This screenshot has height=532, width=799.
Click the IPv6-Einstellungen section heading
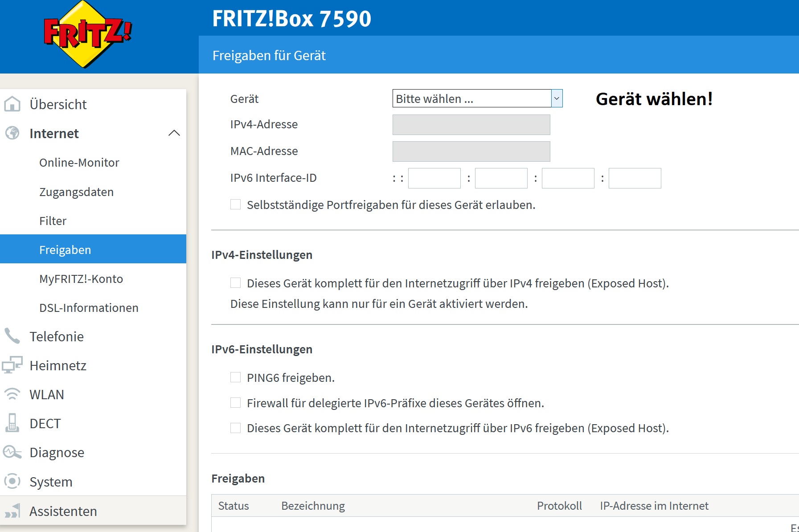tap(262, 349)
